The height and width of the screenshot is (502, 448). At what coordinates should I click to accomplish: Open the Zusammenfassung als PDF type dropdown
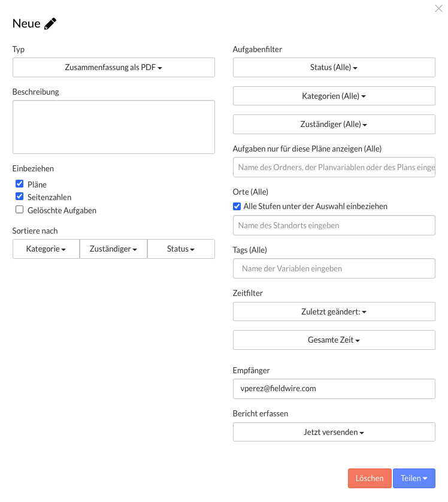point(113,68)
